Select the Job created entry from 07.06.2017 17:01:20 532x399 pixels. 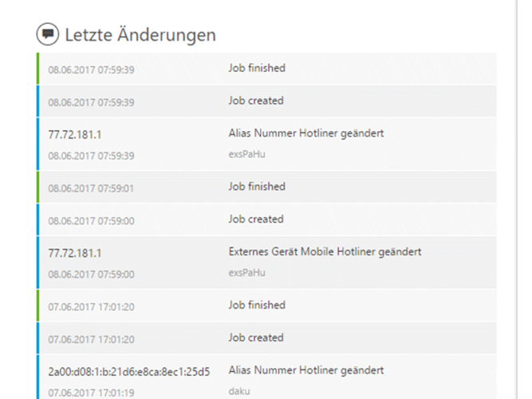[266, 338]
